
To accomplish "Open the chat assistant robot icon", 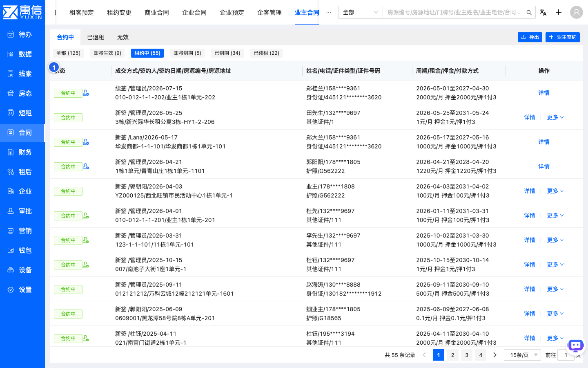I will [x=576, y=346].
